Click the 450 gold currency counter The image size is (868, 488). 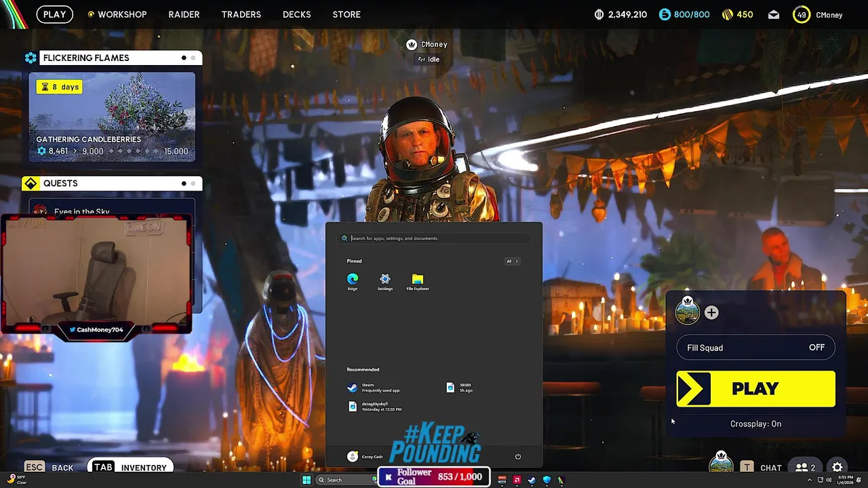point(736,14)
